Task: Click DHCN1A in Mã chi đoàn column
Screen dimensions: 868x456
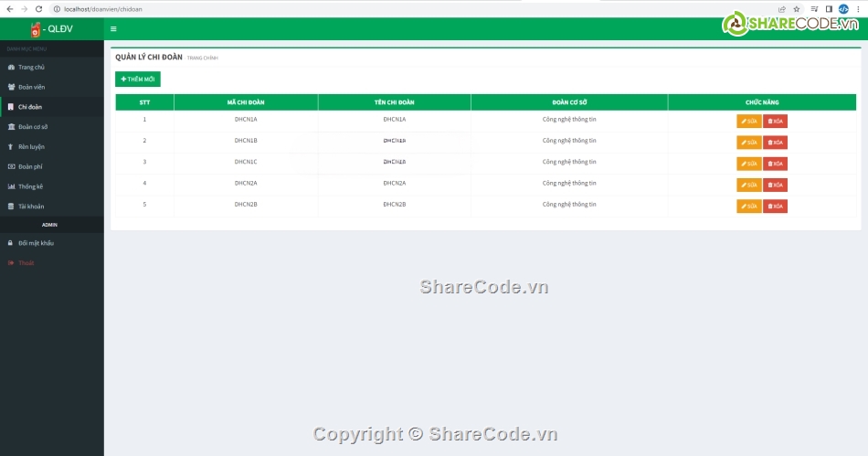Action: (x=246, y=119)
